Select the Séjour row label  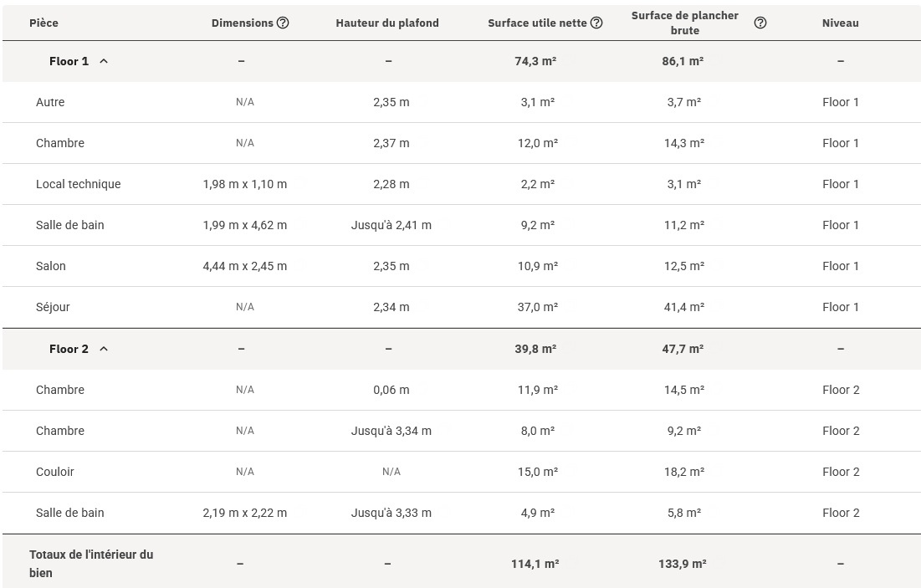[53, 307]
